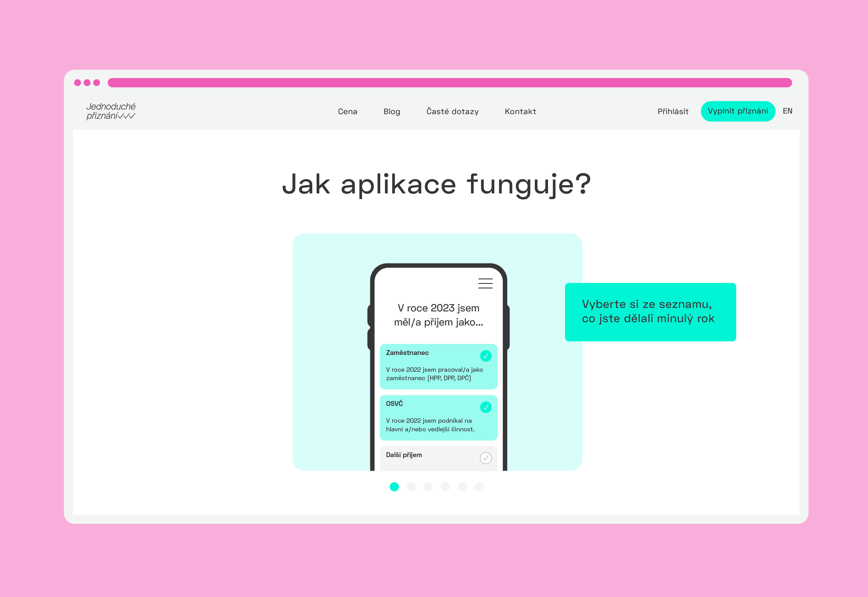Open the Cena menu item

tap(347, 112)
